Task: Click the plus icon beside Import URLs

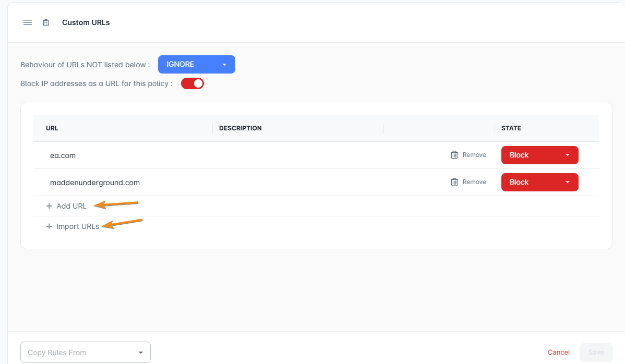Action: click(x=49, y=226)
